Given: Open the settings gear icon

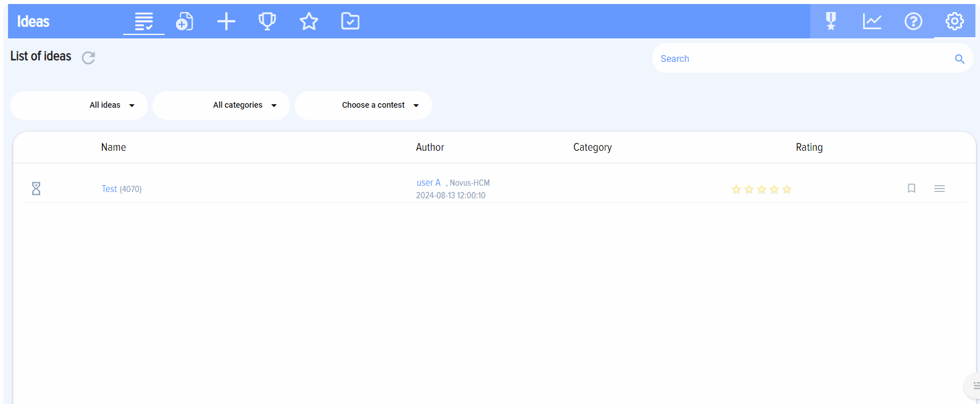Looking at the screenshot, I should 954,22.
